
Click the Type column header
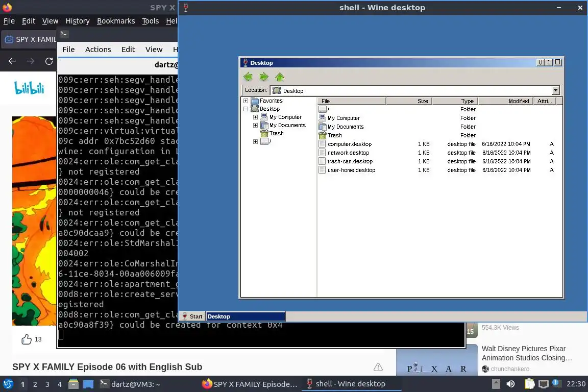[x=455, y=101]
